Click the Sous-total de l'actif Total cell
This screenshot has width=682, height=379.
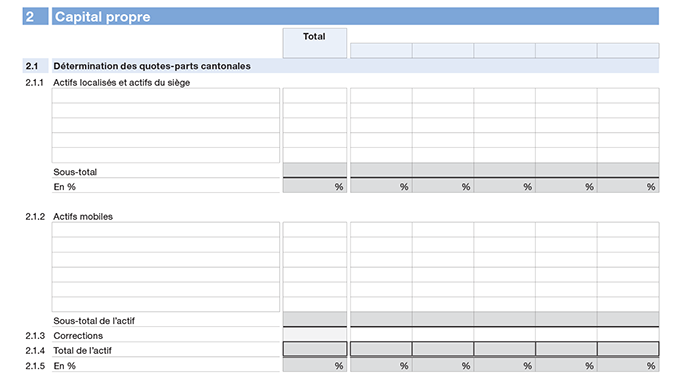tap(314, 319)
